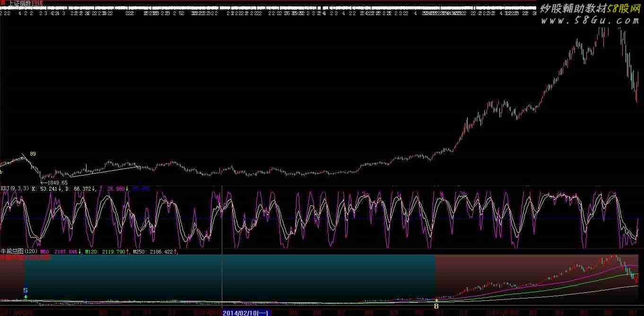Open the 牛熊总图(120) indicator label
Viewport: 644px width, 316px height.
pyautogui.click(x=19, y=252)
